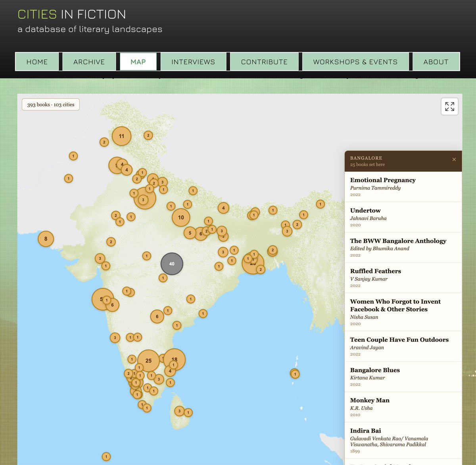The height and width of the screenshot is (465, 476).
Task: Select the gray 40 cluster marker
Action: click(x=172, y=264)
